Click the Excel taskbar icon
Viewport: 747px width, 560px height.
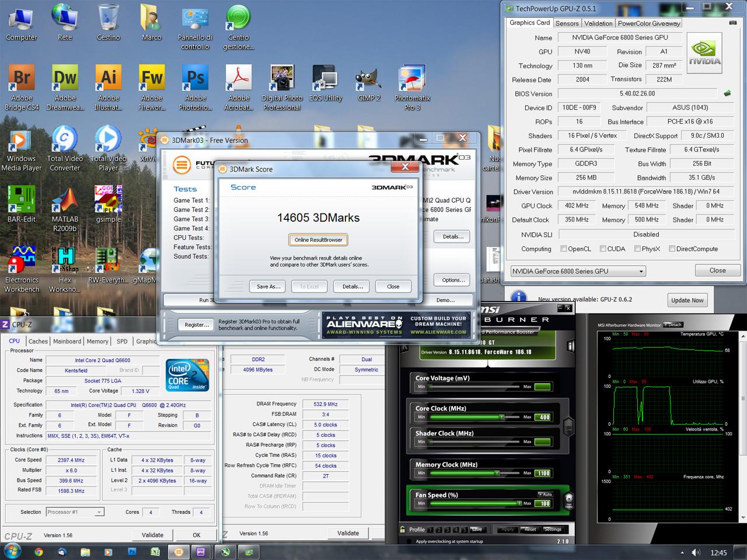point(155,551)
